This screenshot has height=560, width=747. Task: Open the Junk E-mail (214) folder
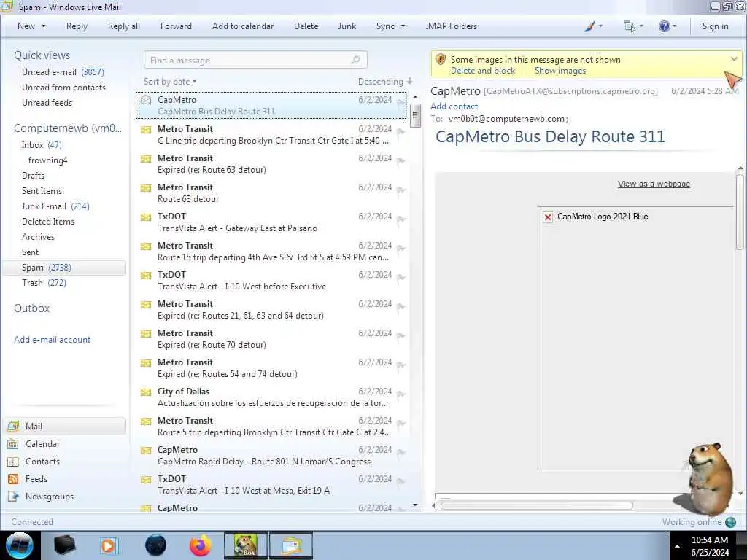coord(55,206)
